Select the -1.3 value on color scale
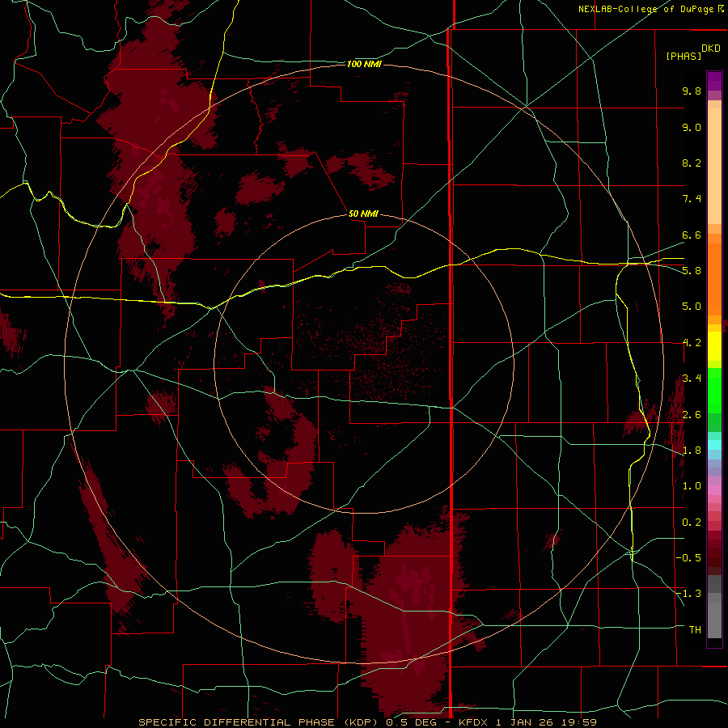The height and width of the screenshot is (728, 728). pos(688,594)
